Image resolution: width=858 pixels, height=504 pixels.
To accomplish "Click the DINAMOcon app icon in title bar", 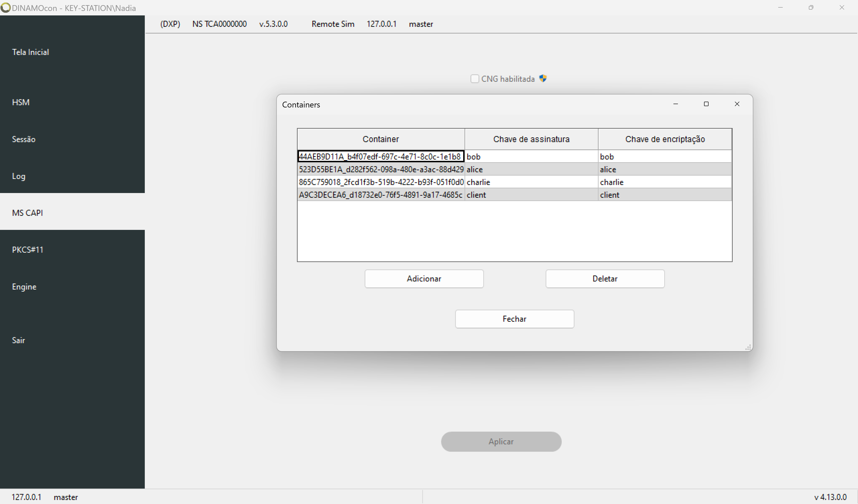I will tap(5, 8).
